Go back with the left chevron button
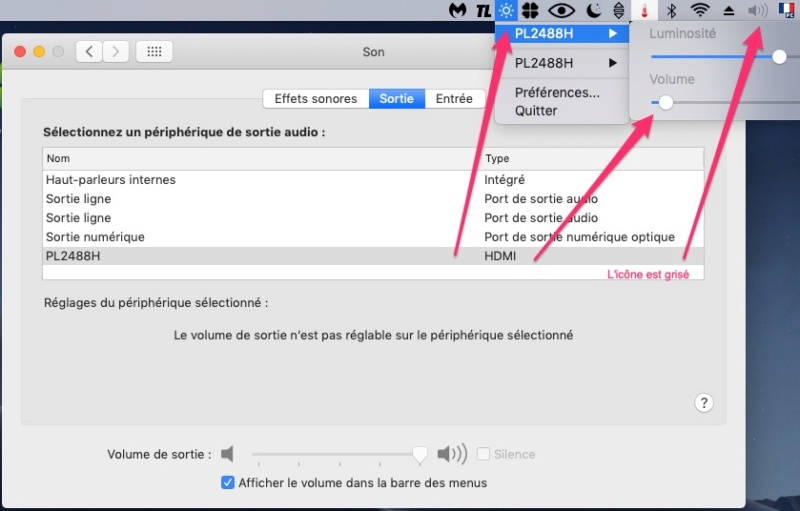 (89, 52)
